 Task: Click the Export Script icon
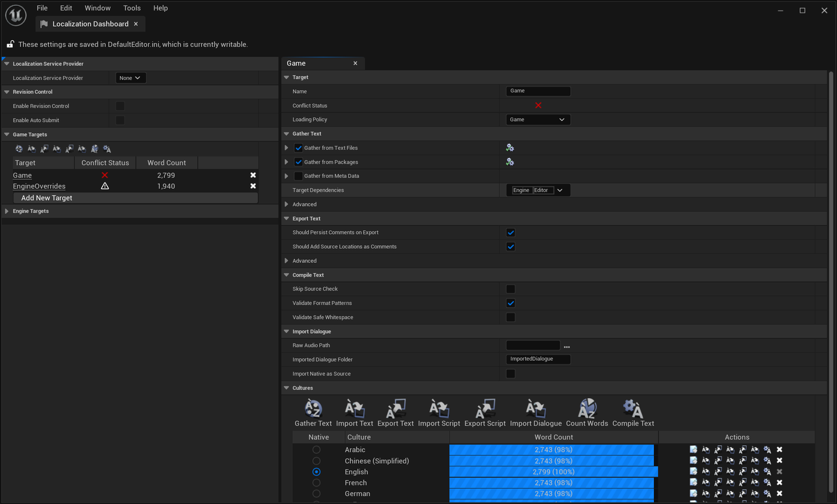(x=485, y=409)
